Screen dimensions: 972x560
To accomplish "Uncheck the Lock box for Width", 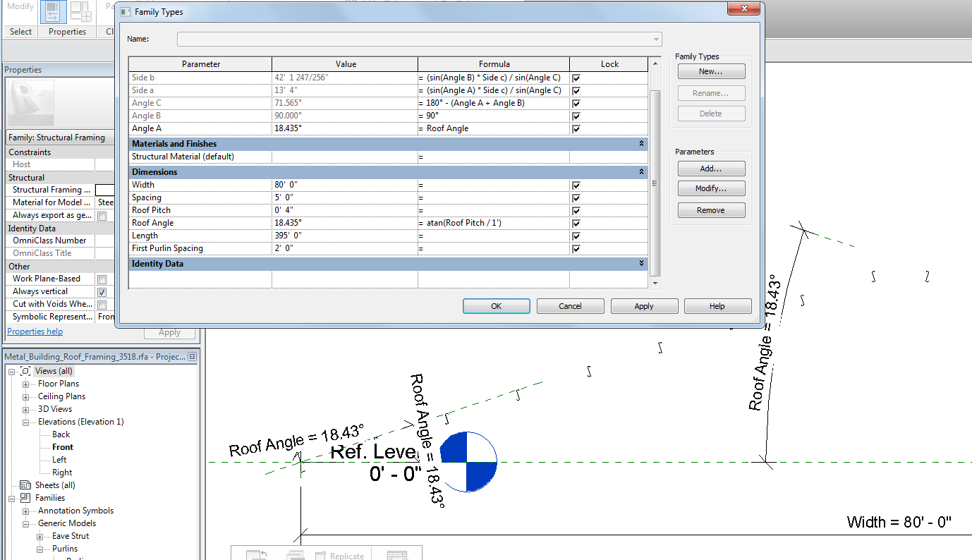I will [576, 185].
